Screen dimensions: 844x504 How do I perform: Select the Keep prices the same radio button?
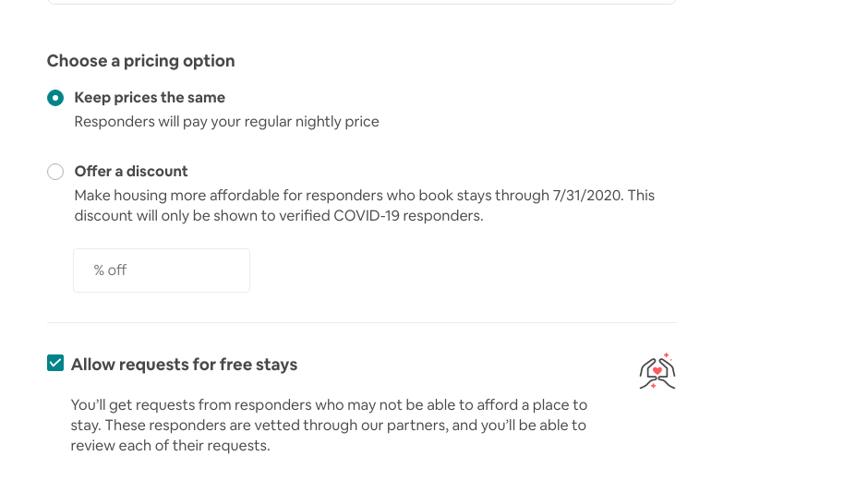pyautogui.click(x=55, y=98)
